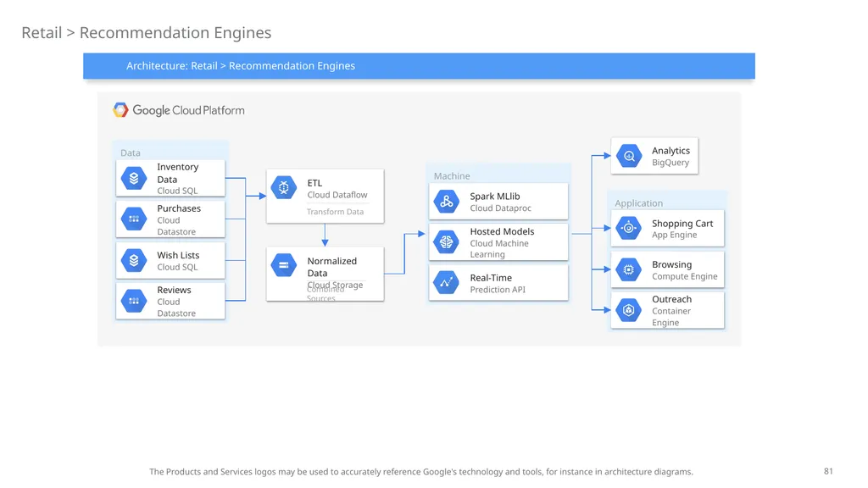Click the 'BigQuery' subtitle

670,163
